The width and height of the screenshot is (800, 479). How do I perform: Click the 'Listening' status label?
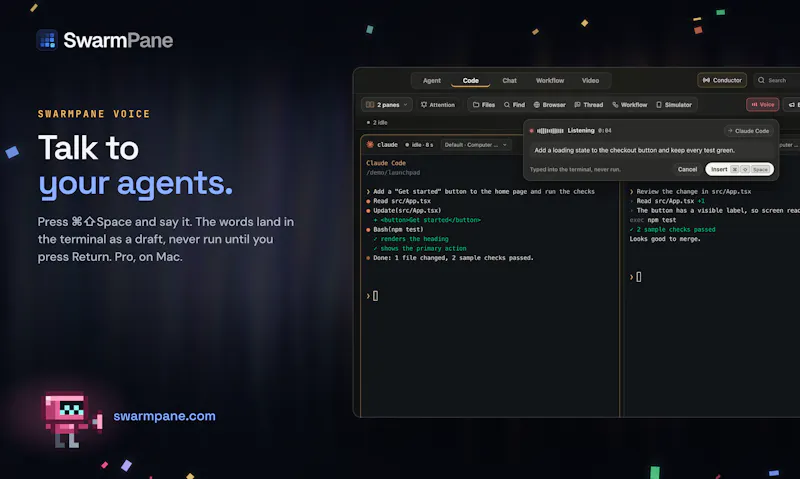click(581, 131)
